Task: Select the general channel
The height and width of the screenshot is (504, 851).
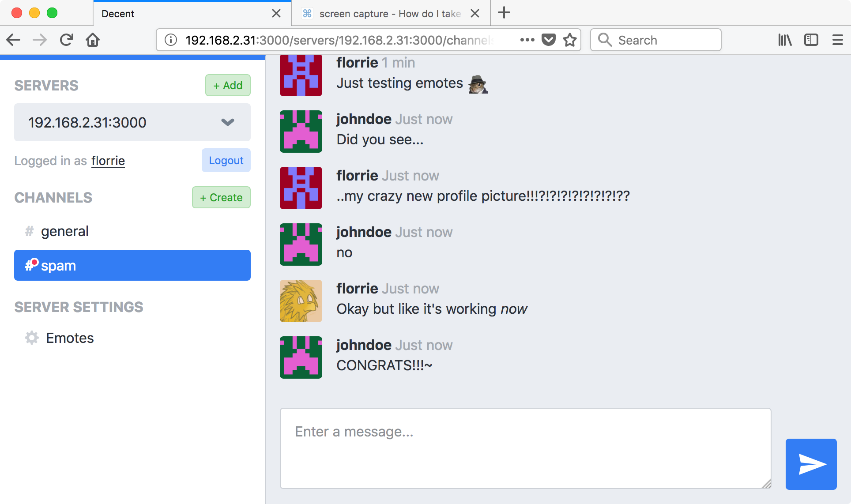Action: click(x=65, y=231)
